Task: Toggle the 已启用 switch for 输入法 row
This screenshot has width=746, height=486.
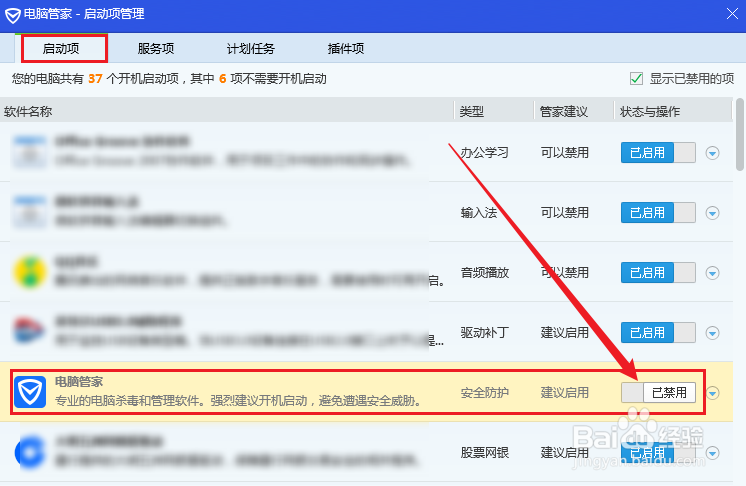Action: coord(658,213)
